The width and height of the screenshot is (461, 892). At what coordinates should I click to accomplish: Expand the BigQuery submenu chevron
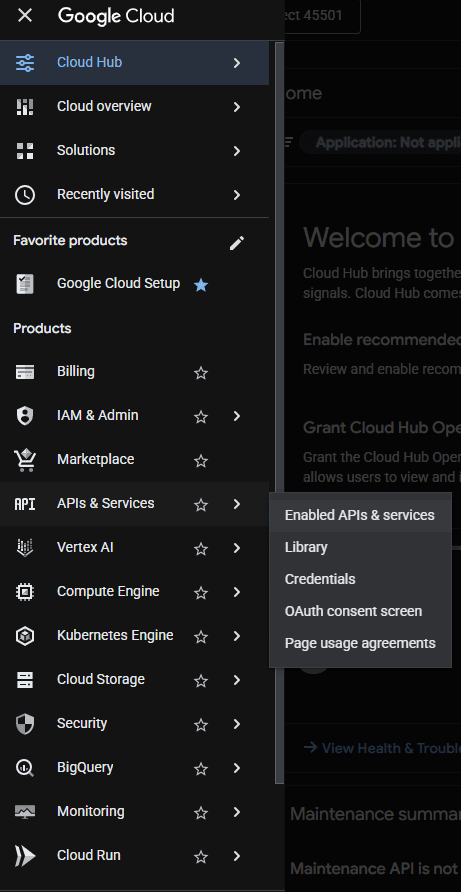[x=237, y=769]
